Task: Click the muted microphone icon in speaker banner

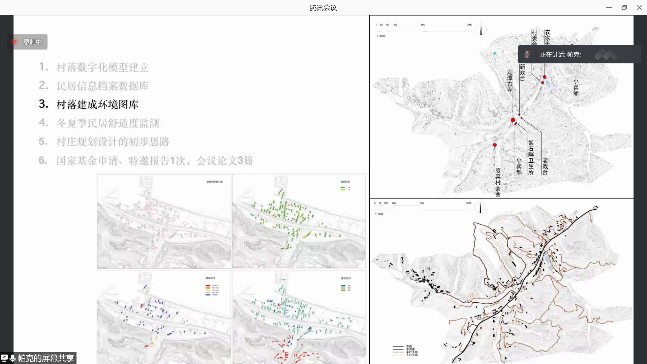Action: [527, 54]
